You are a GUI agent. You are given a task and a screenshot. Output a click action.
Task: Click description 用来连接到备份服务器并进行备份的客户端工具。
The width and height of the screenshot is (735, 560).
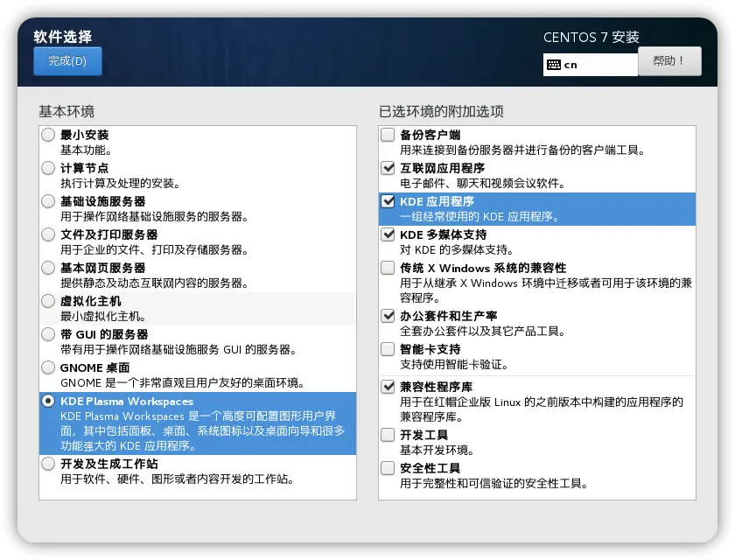coord(523,150)
